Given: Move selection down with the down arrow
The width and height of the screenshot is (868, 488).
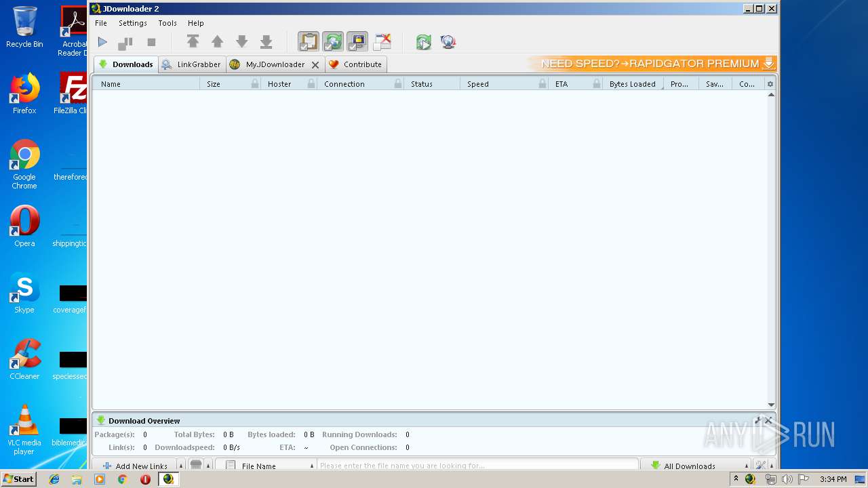Looking at the screenshot, I should 241,42.
